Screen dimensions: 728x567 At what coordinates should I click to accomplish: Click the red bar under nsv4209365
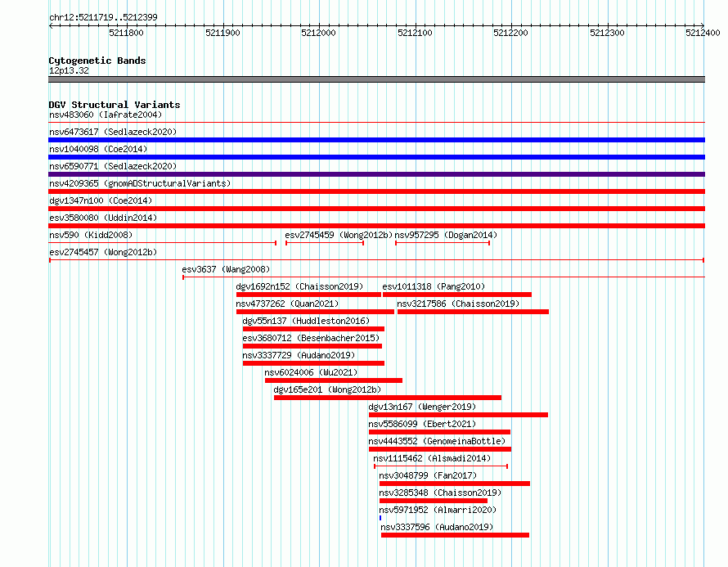coord(376,191)
